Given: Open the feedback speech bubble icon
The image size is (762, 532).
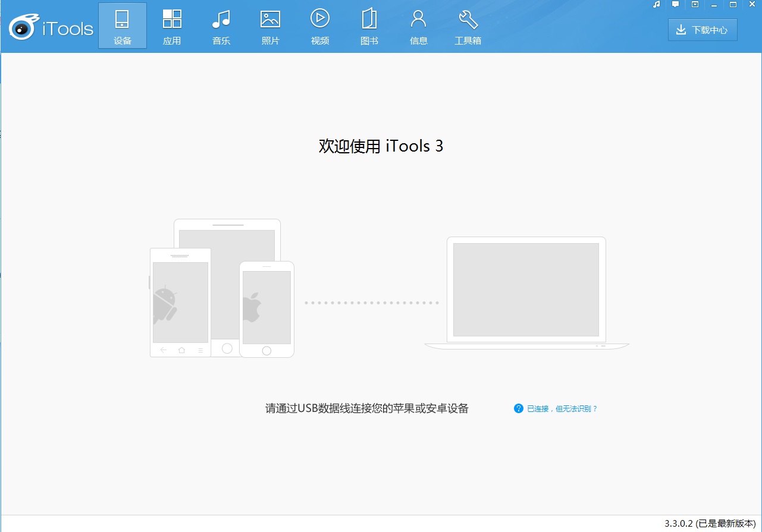Looking at the screenshot, I should tap(676, 4).
